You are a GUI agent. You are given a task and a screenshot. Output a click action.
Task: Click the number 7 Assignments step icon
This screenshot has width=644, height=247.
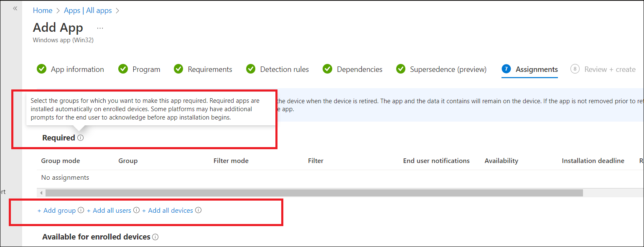[x=506, y=69]
